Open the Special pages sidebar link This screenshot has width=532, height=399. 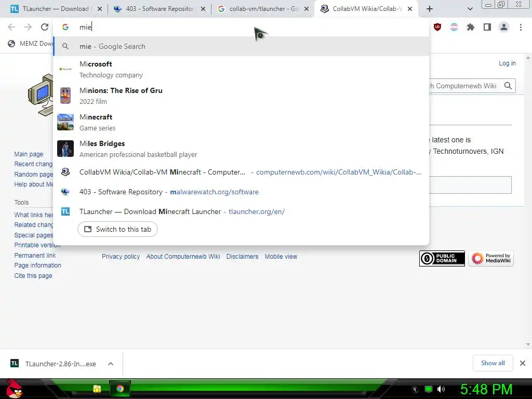(34, 235)
